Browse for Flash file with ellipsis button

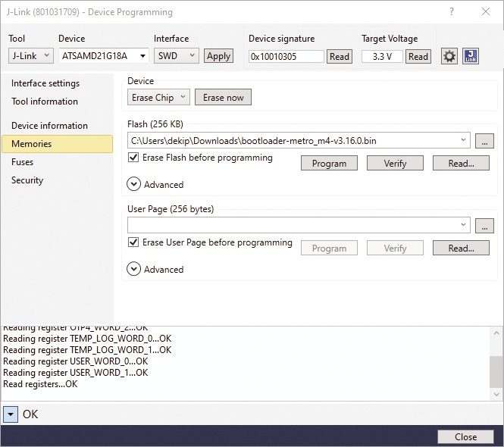click(x=484, y=141)
